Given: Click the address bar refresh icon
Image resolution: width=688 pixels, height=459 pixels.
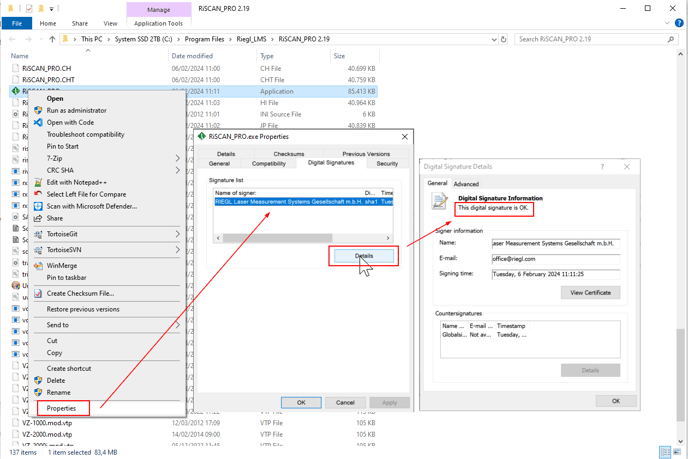Looking at the screenshot, I should tap(504, 40).
